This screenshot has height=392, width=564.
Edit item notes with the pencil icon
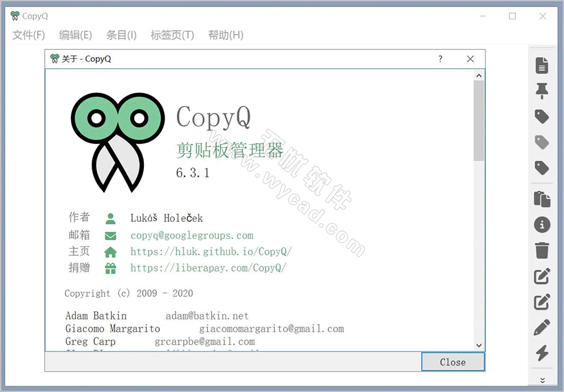tap(542, 326)
